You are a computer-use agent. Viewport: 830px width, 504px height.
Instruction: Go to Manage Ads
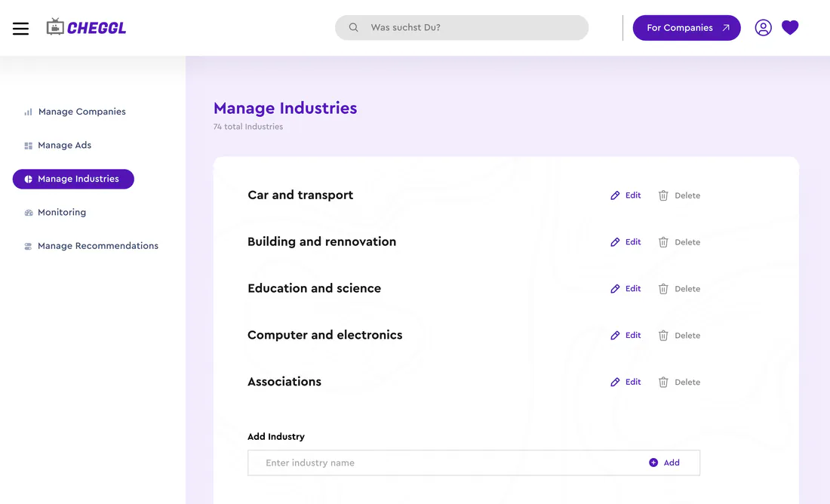(x=57, y=145)
